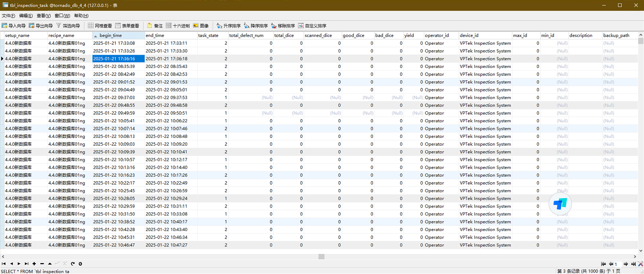Open the 备注 memo viewer

pyautogui.click(x=155, y=26)
